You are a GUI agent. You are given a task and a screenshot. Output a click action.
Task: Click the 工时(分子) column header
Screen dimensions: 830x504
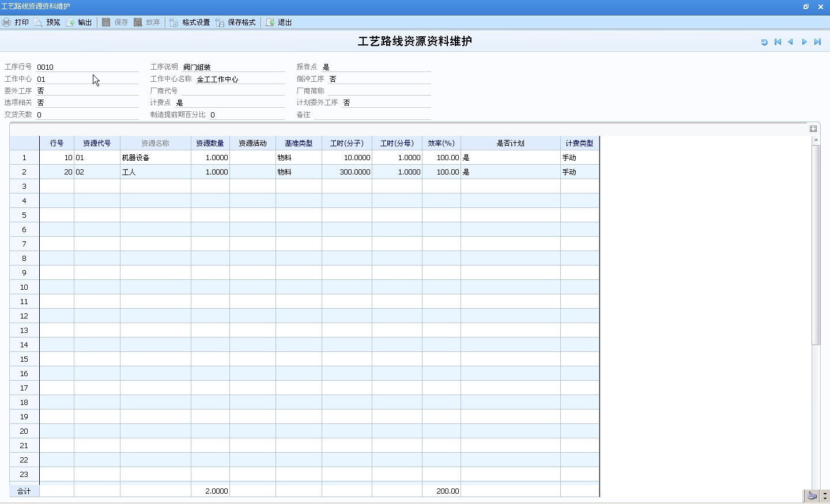(347, 143)
